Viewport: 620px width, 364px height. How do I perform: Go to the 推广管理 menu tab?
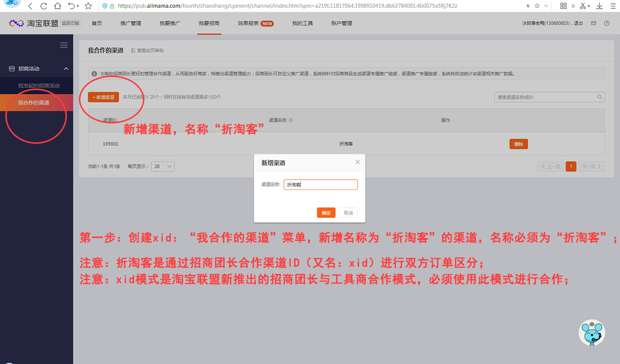point(131,23)
